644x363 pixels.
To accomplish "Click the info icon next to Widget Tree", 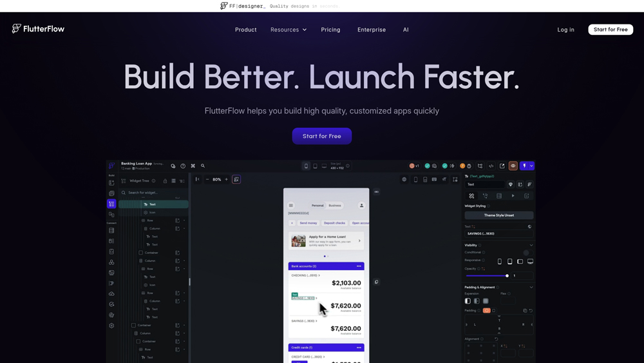I will [x=154, y=181].
